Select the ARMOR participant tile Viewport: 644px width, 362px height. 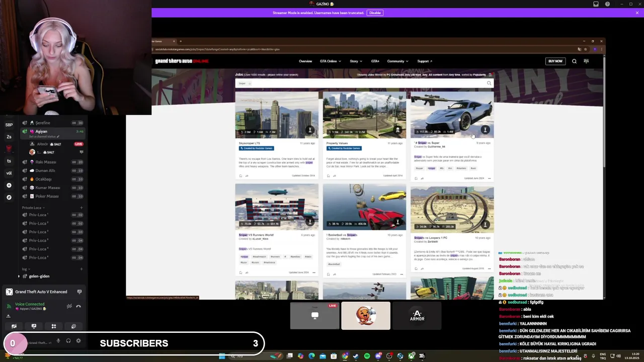pos(417,316)
